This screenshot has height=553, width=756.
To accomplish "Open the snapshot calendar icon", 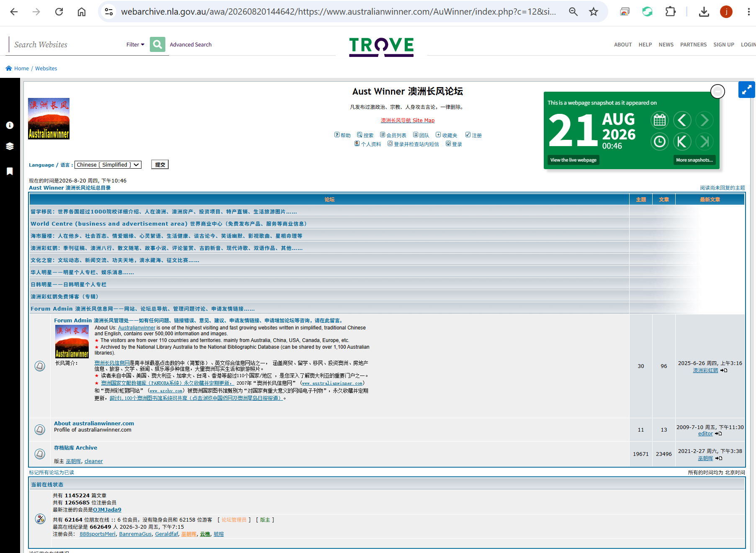I will click(x=660, y=120).
